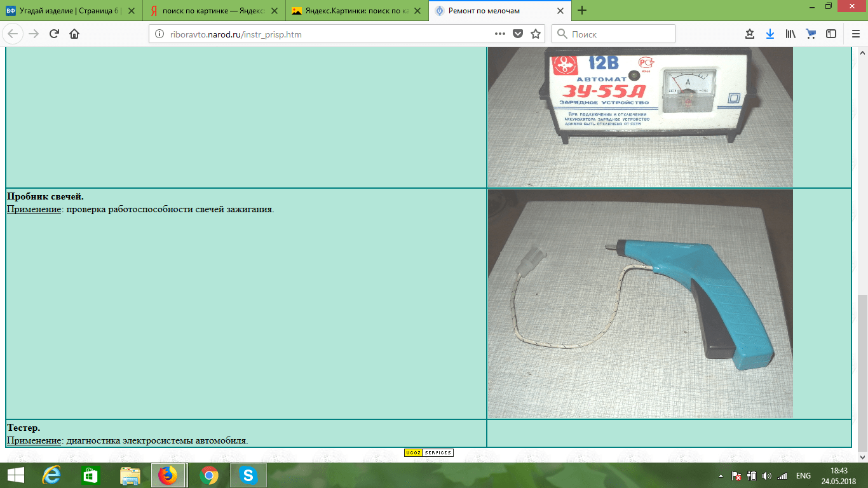This screenshot has height=488, width=868.
Task: Click the battery power tray icon
Action: point(752,475)
